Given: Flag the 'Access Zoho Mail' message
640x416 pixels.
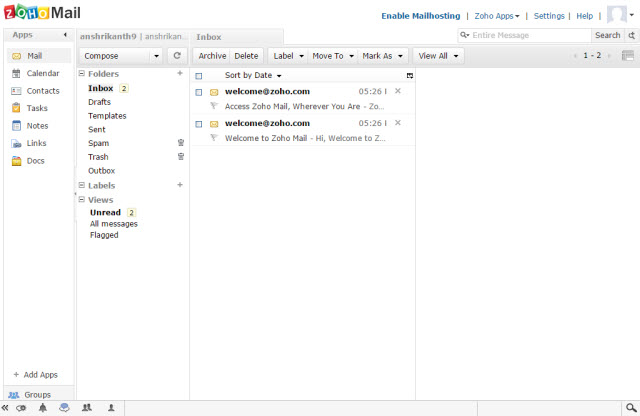Looking at the screenshot, I should point(213,106).
